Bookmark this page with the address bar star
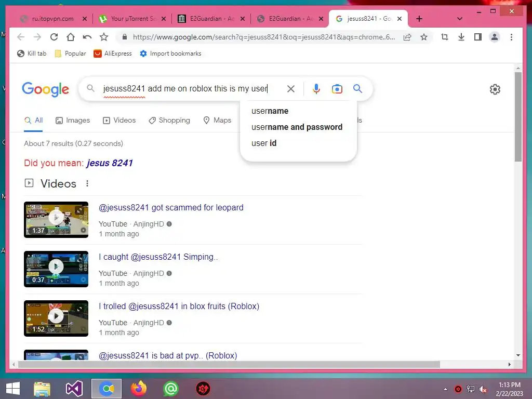This screenshot has height=399, width=532. pyautogui.click(x=424, y=37)
